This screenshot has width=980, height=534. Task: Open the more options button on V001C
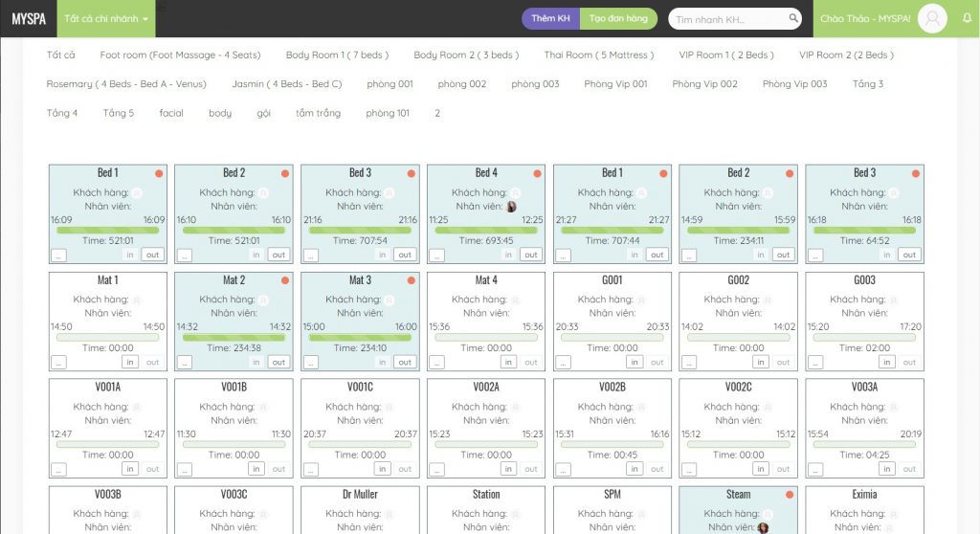(311, 469)
